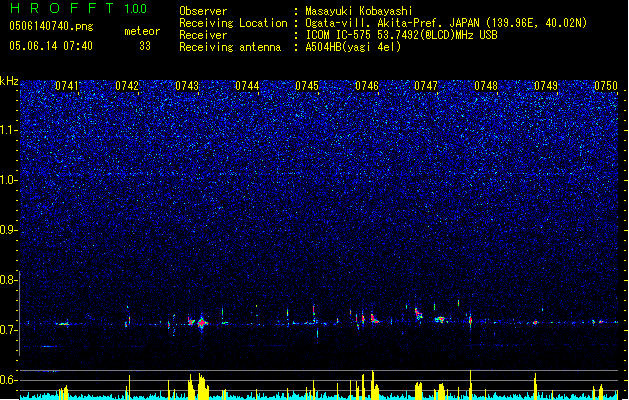Image resolution: width=629 pixels, height=400 pixels.
Task: Click the 0746 time marker
Action: point(367,86)
